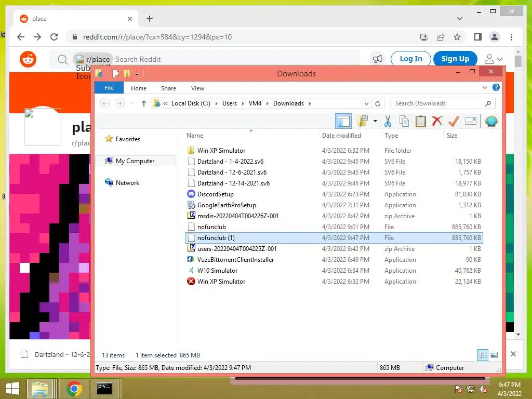Sort by the Size column header

(x=452, y=136)
